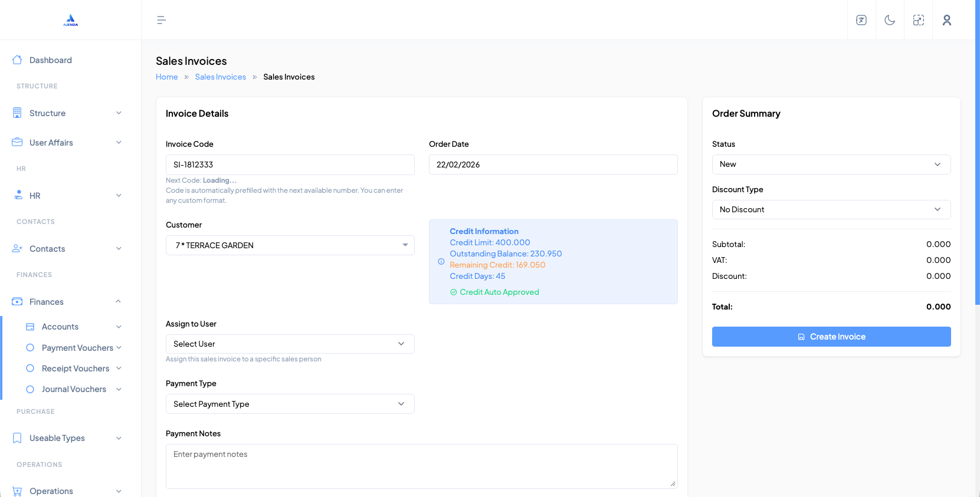
Task: Open Journal Vouchers in the sidebar
Action: (74, 389)
